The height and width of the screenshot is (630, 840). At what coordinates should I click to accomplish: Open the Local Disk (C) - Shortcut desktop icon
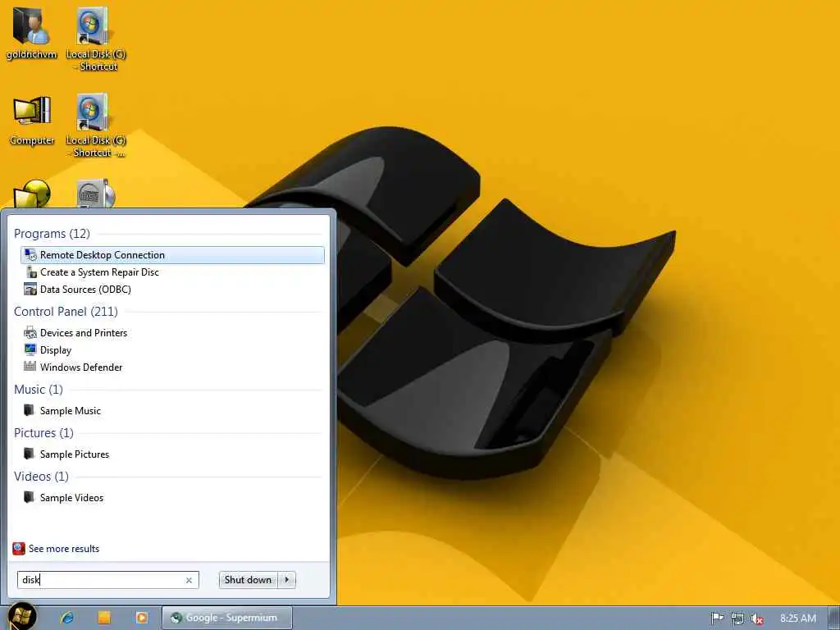click(x=95, y=39)
